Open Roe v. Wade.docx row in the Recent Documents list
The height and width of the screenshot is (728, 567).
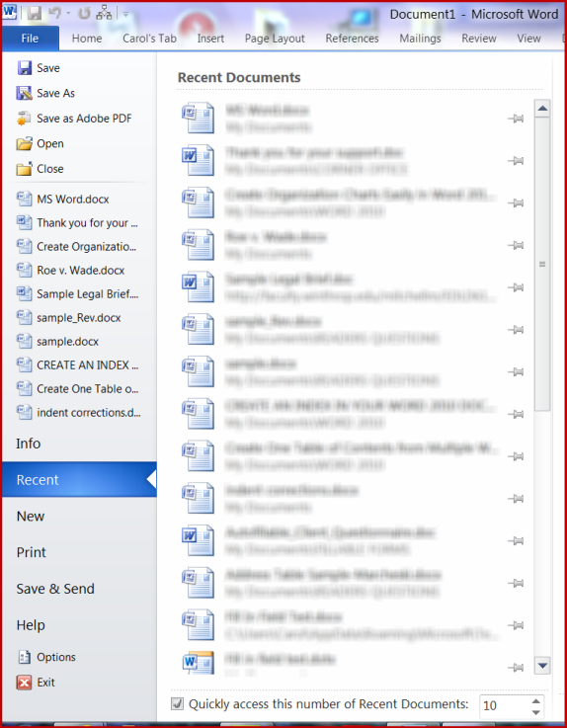tap(354, 245)
